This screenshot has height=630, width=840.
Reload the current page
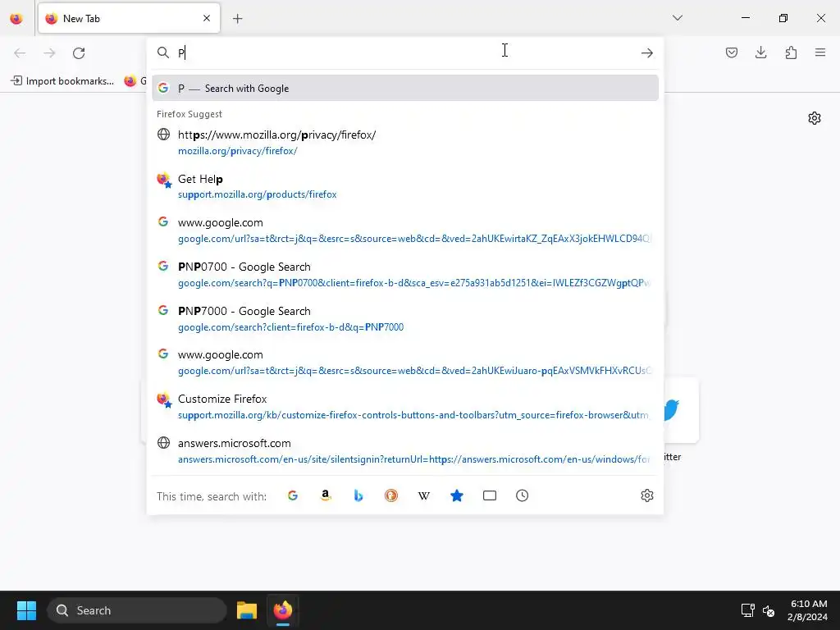tap(79, 53)
